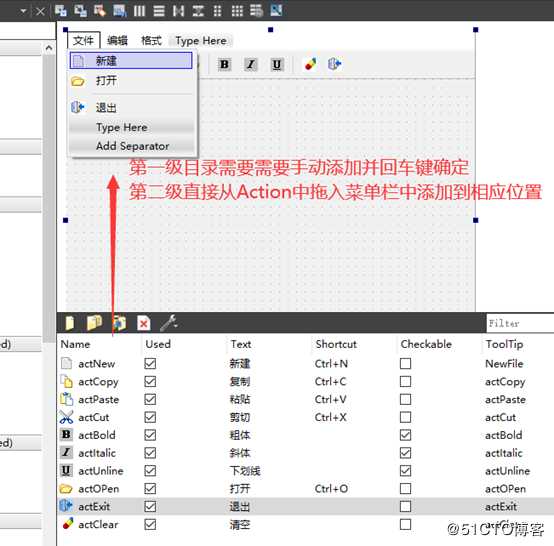Select the actExit row name
Viewport: 554px width, 546px height.
pyautogui.click(x=94, y=507)
